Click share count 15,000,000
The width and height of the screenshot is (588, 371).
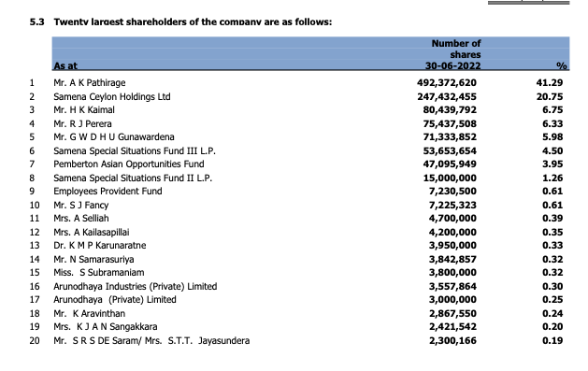coord(450,178)
